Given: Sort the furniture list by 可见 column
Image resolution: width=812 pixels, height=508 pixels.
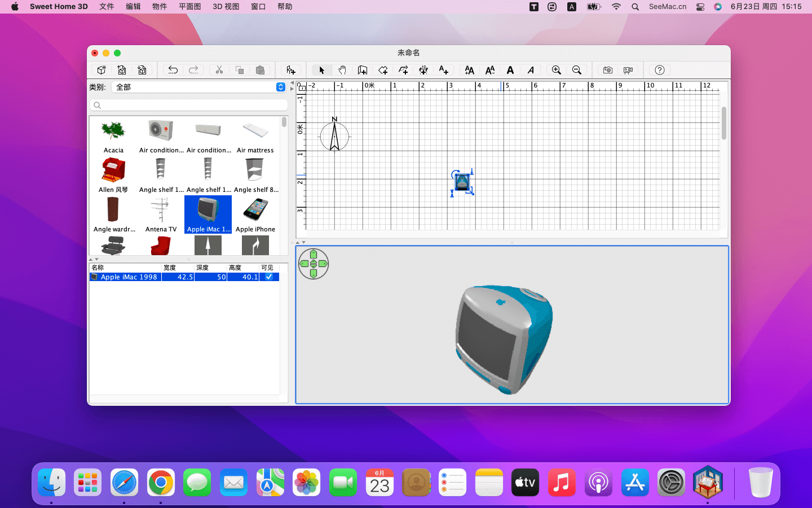Looking at the screenshot, I should pos(269,268).
